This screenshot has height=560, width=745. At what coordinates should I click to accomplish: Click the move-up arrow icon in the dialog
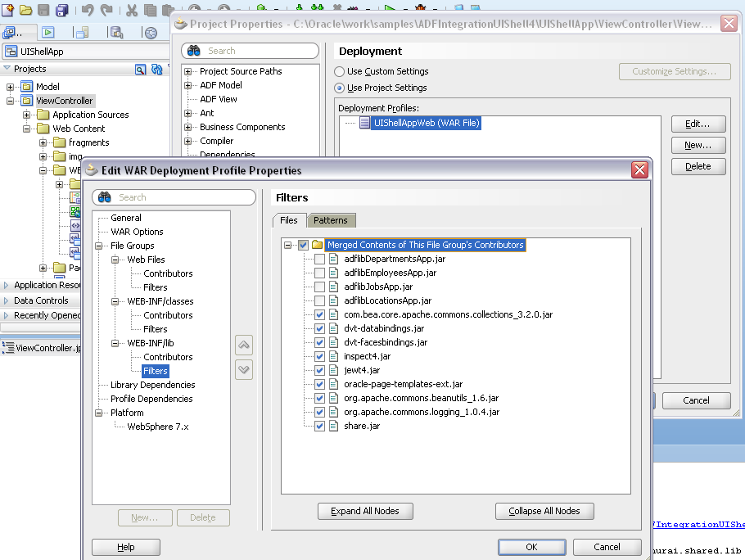click(243, 345)
